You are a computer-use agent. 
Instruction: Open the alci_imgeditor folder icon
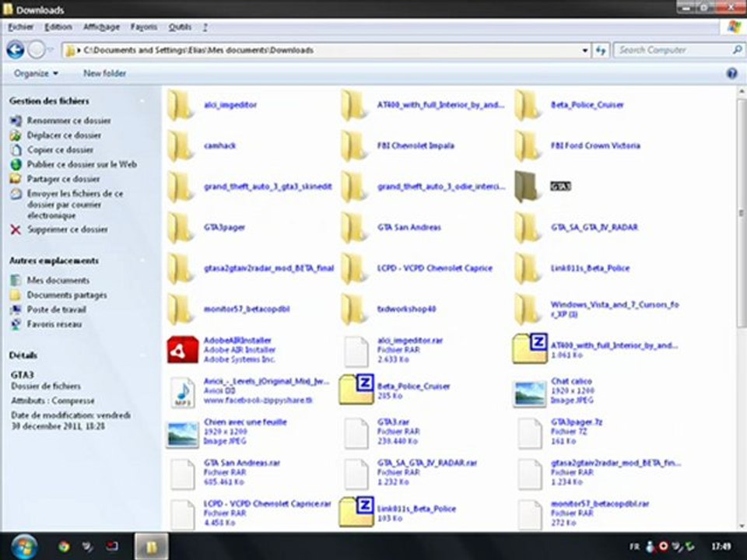tap(181, 106)
